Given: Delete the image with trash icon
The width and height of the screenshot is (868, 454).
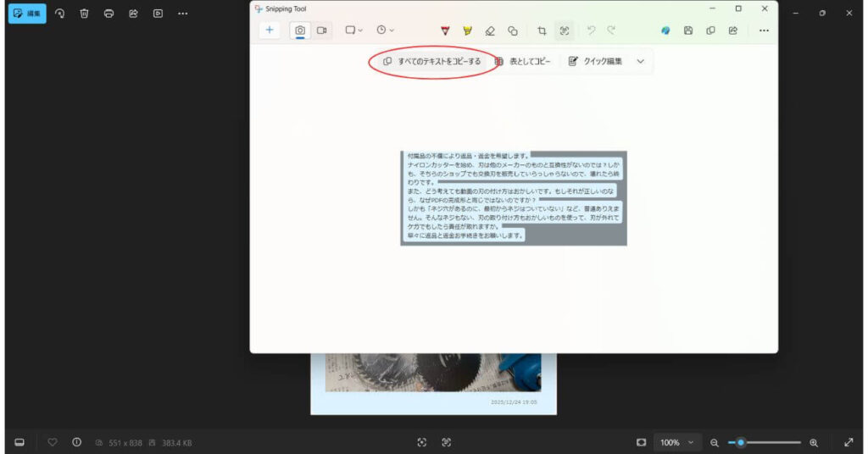Looking at the screenshot, I should pyautogui.click(x=84, y=14).
